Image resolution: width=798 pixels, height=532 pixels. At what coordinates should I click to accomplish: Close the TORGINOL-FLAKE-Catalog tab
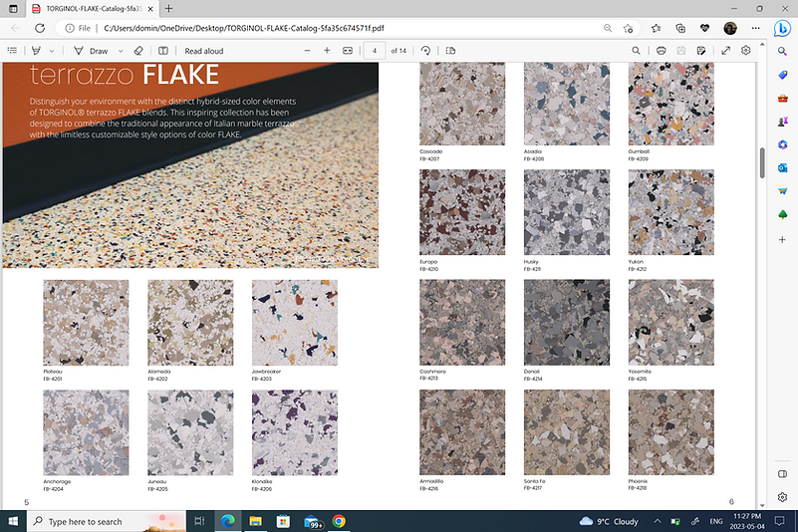point(150,9)
